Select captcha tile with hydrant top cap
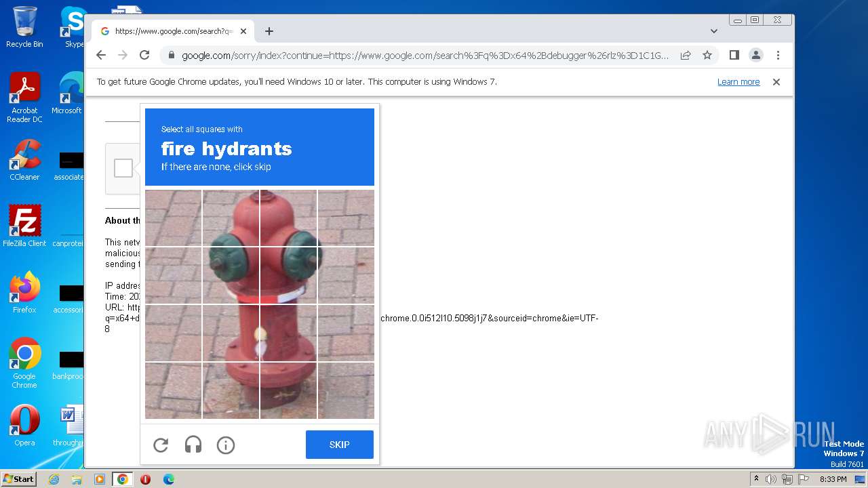Screen dimensions: 868x488 pos(288,218)
